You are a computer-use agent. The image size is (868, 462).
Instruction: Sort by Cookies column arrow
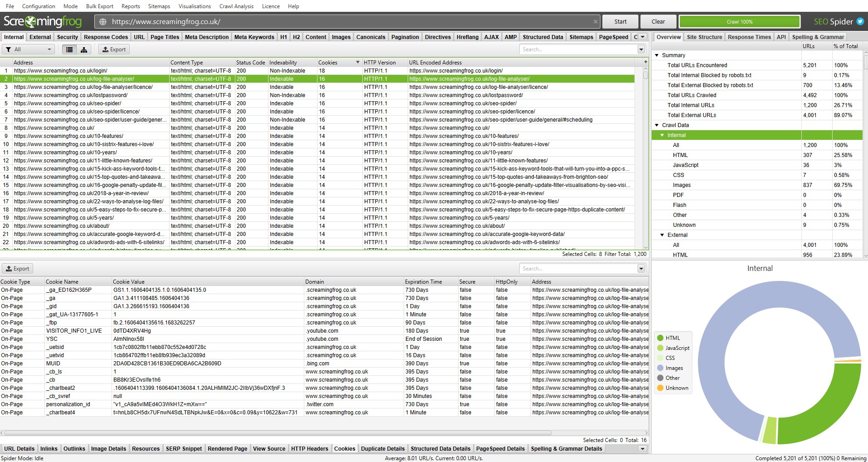pyautogui.click(x=357, y=63)
